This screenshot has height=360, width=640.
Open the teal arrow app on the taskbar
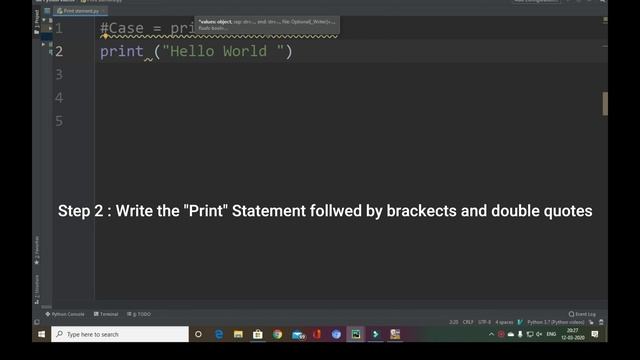[376, 334]
